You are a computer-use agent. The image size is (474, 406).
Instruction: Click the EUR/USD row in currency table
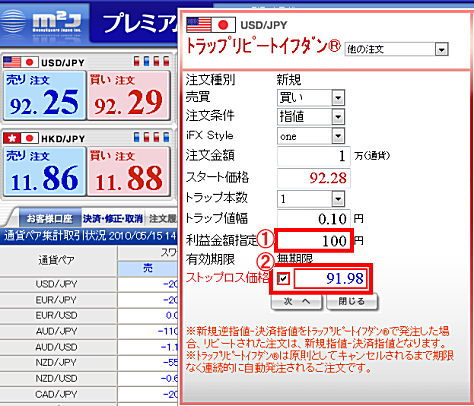click(89, 315)
